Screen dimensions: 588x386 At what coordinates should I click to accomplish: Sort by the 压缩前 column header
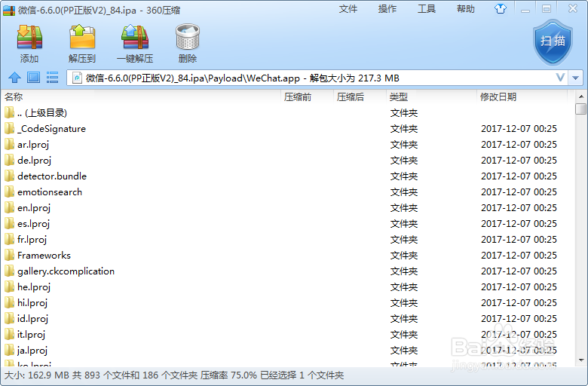(x=307, y=97)
